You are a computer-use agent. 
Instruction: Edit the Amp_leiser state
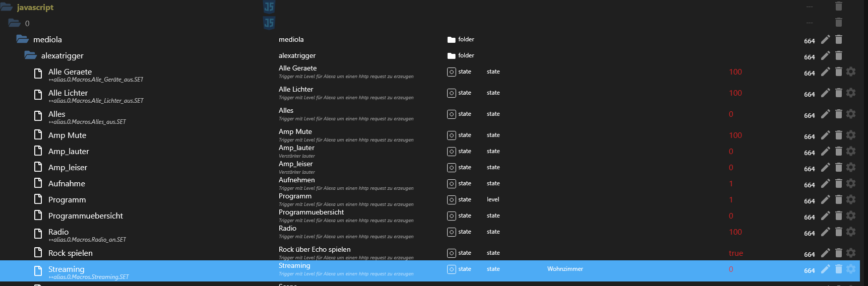825,167
